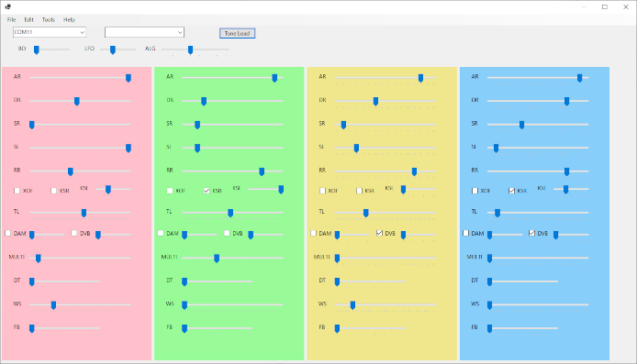Click the AR slider handle in green panel
This screenshot has width=637, height=364.
tap(274, 78)
